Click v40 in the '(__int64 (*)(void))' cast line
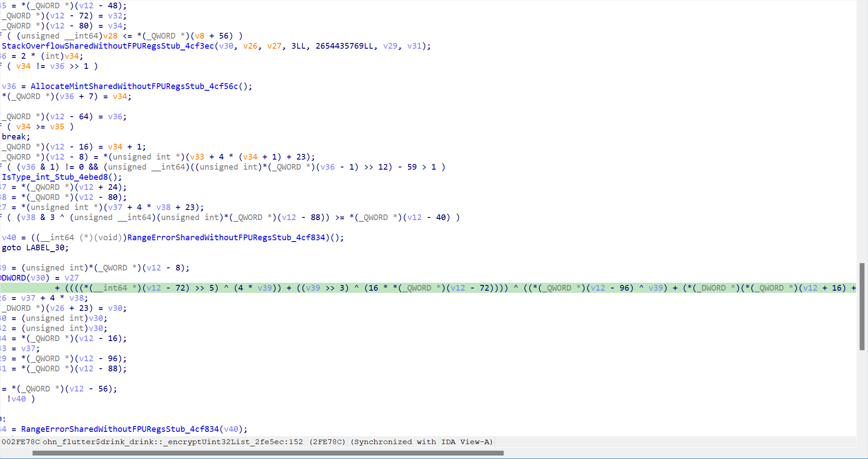868x459 pixels. (9, 238)
